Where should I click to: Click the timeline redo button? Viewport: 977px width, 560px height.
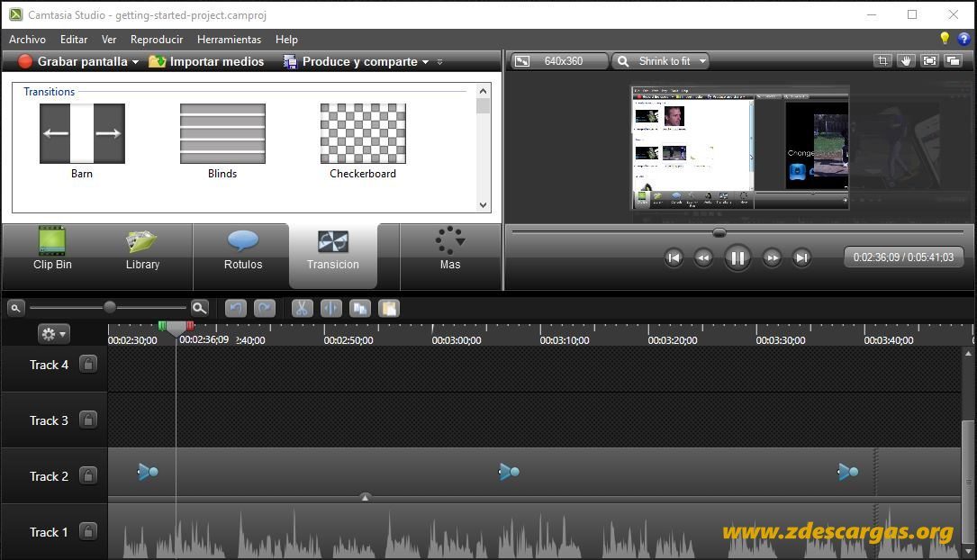click(x=264, y=308)
